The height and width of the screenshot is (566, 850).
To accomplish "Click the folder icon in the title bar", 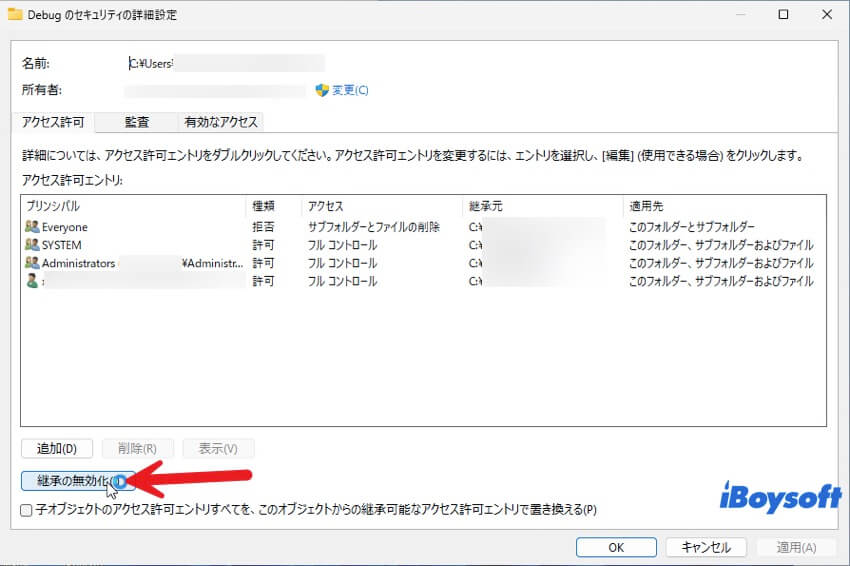I will 15,14.
